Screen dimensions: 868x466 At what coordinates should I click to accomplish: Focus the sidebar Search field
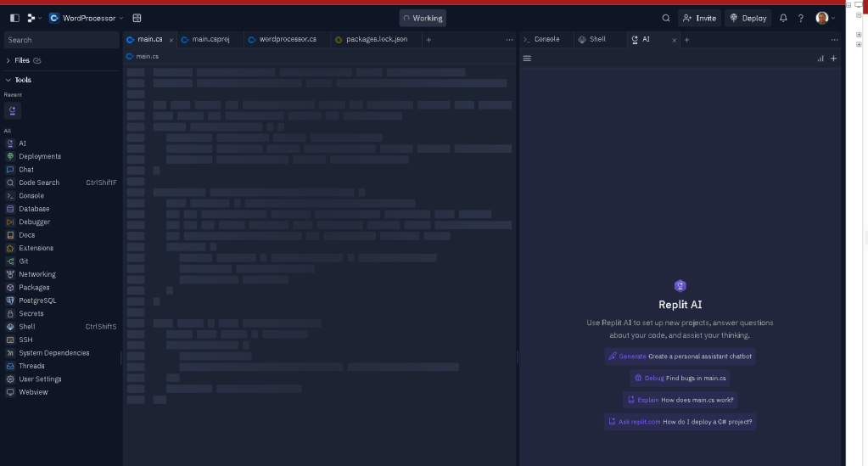(61, 40)
